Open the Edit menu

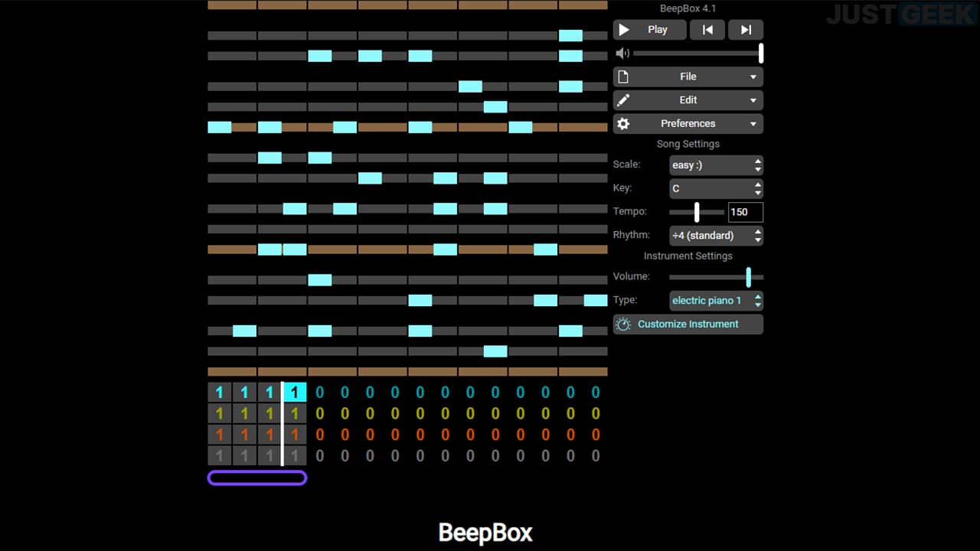(x=688, y=100)
